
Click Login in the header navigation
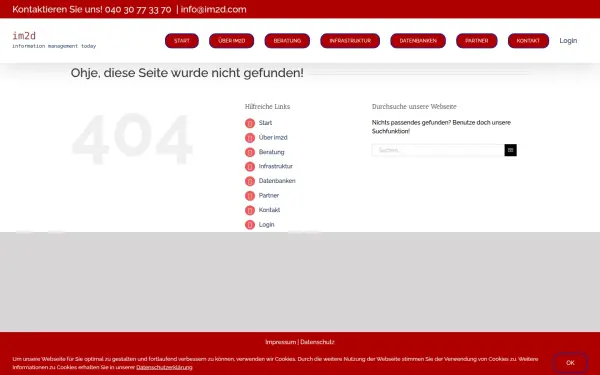tap(568, 41)
